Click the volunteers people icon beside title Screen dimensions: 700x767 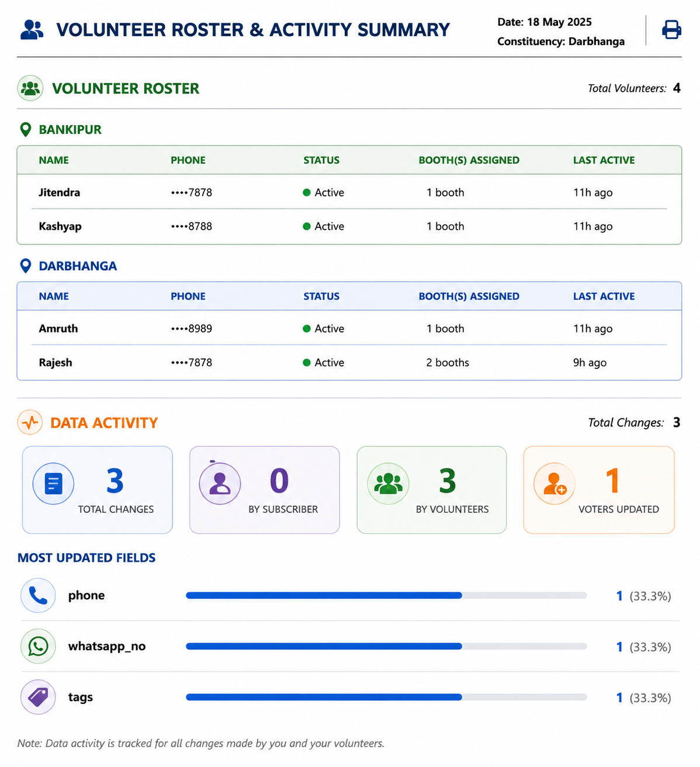pyautogui.click(x=32, y=30)
